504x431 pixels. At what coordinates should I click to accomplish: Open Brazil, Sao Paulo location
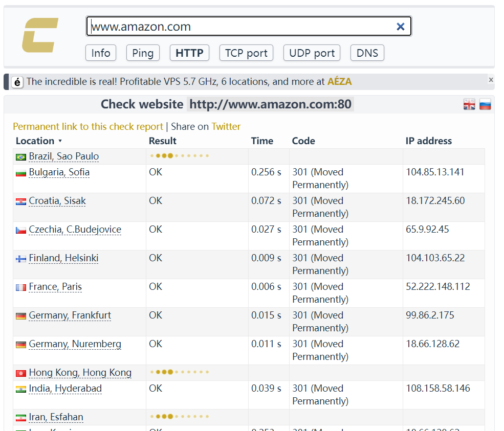[x=63, y=156]
